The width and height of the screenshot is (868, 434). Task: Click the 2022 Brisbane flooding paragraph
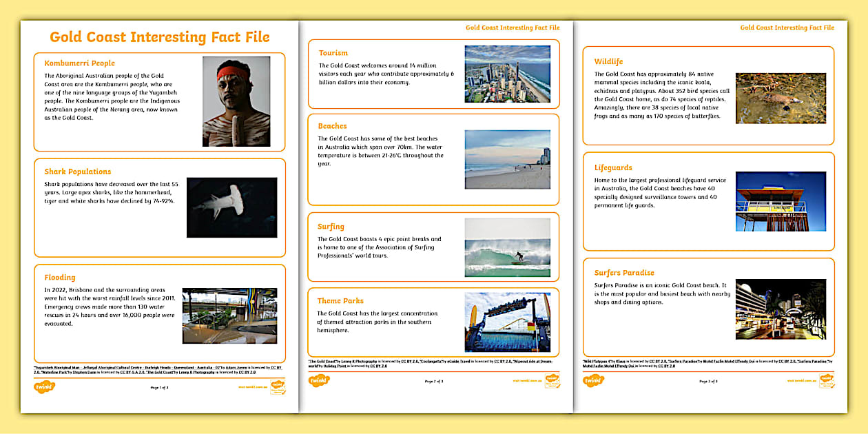(110, 307)
